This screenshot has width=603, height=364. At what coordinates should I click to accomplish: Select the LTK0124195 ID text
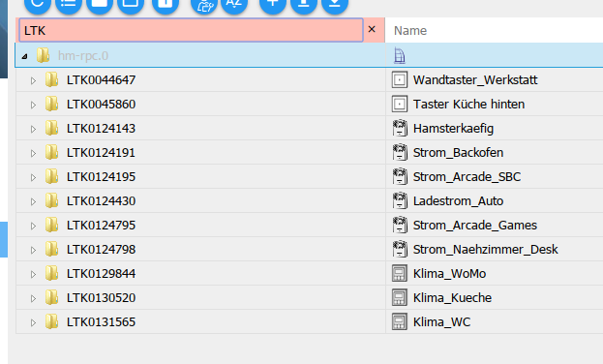coord(101,177)
